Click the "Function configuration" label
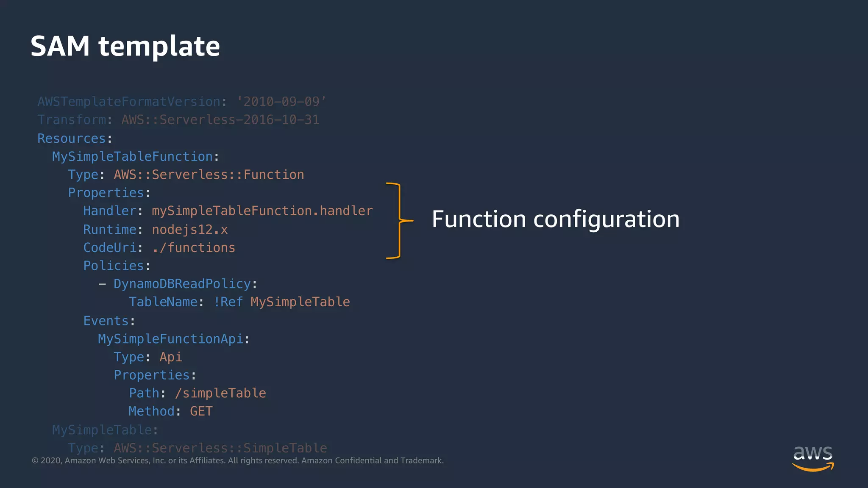Screen dimensions: 868x488 click(556, 219)
